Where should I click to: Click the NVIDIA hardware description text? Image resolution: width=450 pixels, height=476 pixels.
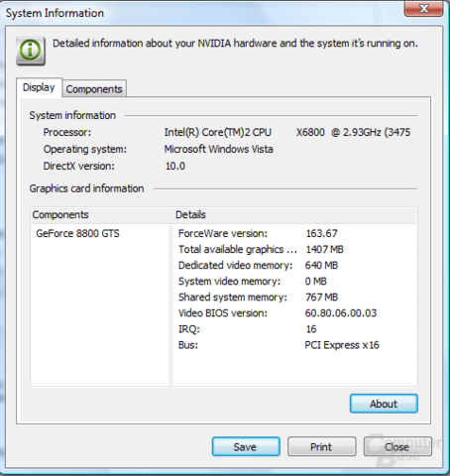click(x=235, y=44)
